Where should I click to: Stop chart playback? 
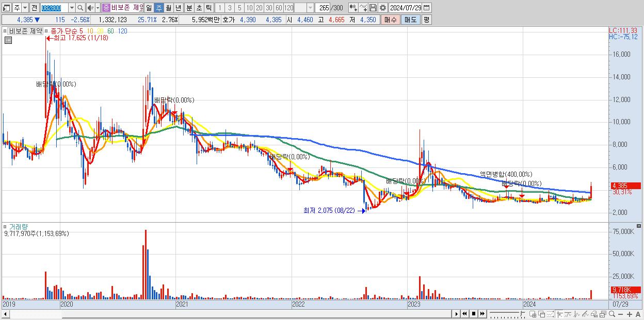click(474, 314)
